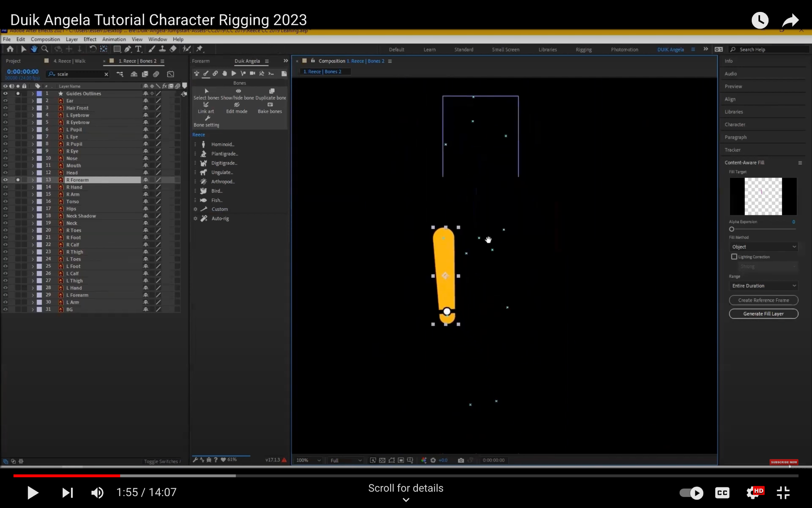This screenshot has height=508, width=812.
Task: Open the Fill Method Object dropdown
Action: click(764, 247)
